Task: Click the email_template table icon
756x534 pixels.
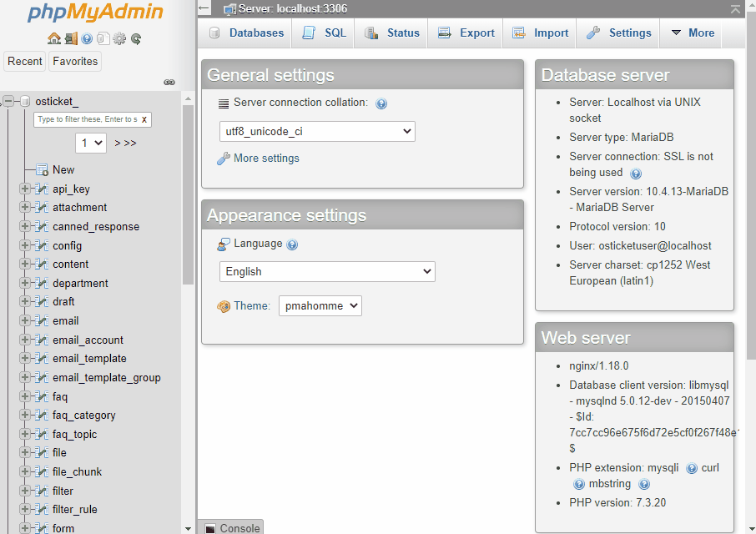Action: 42,359
